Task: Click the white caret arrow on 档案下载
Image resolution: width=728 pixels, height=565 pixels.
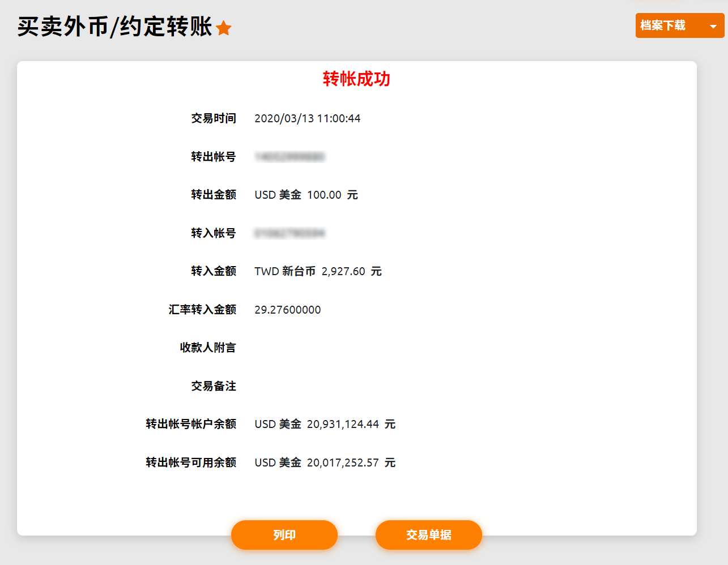Action: (713, 27)
